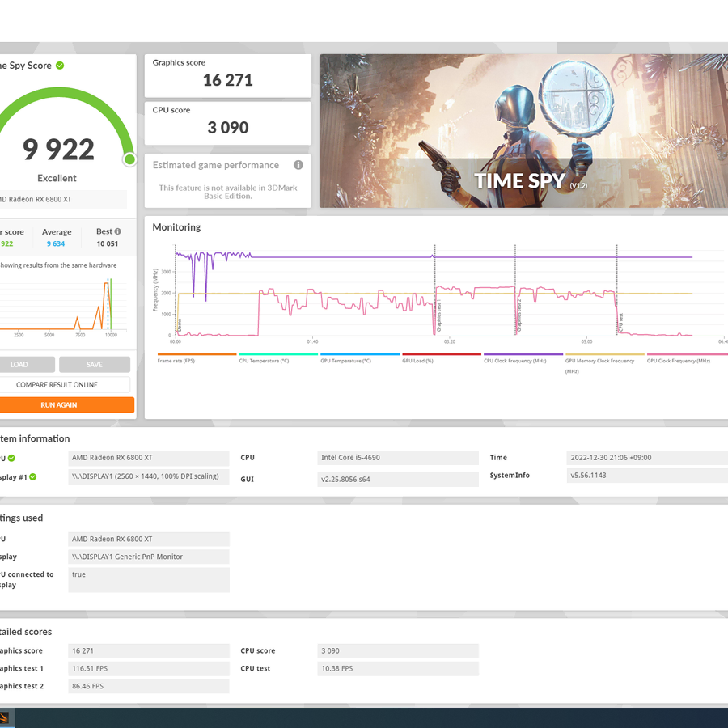728x728 pixels.
Task: Click the Graphics test 1 timeline marker
Action: [438, 315]
